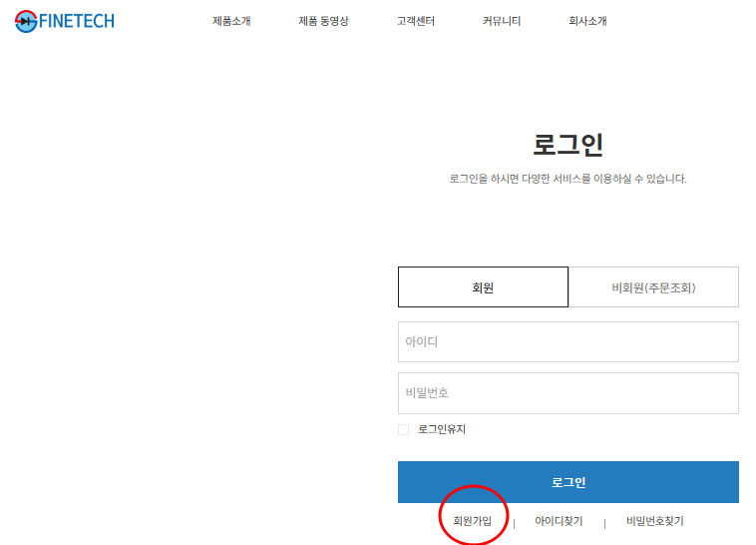Screen dimensions: 756x545
Task: Focus the 비밀번호 input field
Action: [x=568, y=393]
